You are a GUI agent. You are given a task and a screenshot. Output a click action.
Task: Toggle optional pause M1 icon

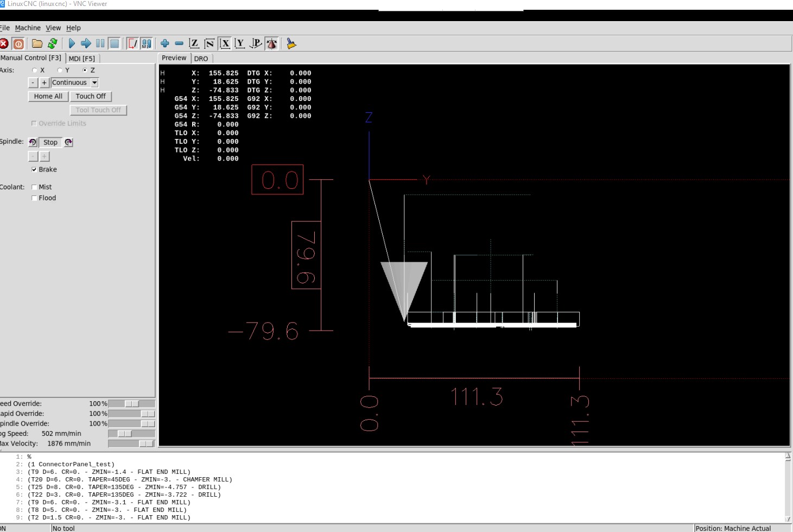tap(147, 43)
